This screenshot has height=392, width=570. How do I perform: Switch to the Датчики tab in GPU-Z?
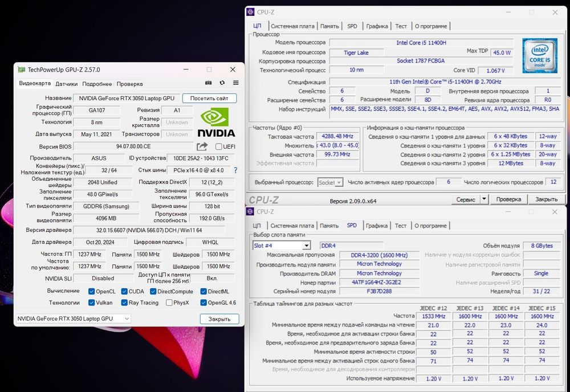[67, 84]
